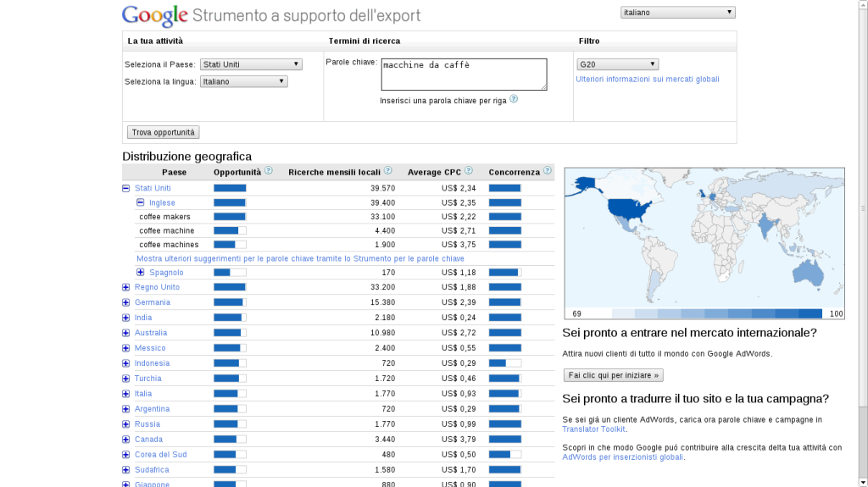Open the G20 filter dropdown
The height and width of the screenshot is (487, 868).
tap(617, 64)
